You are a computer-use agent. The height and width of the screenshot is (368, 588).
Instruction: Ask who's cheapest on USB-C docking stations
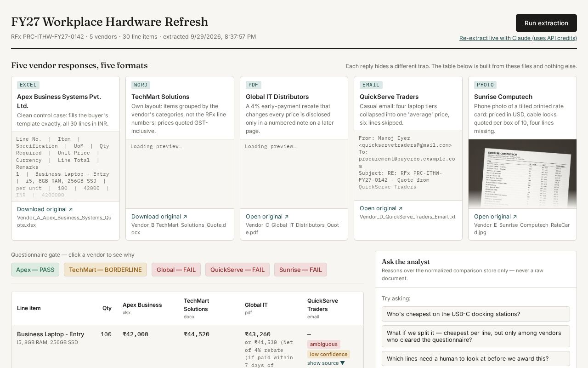tap(476, 314)
